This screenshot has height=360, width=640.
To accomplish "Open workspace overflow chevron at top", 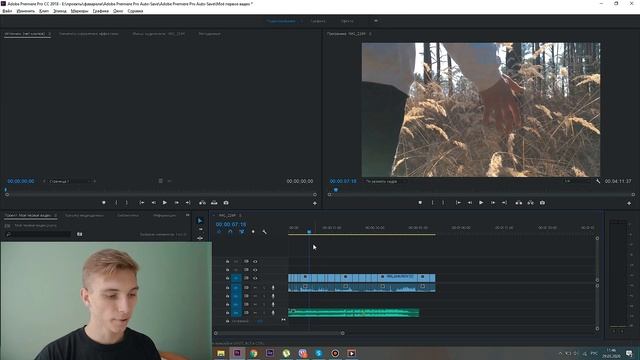I will pyautogui.click(x=376, y=21).
